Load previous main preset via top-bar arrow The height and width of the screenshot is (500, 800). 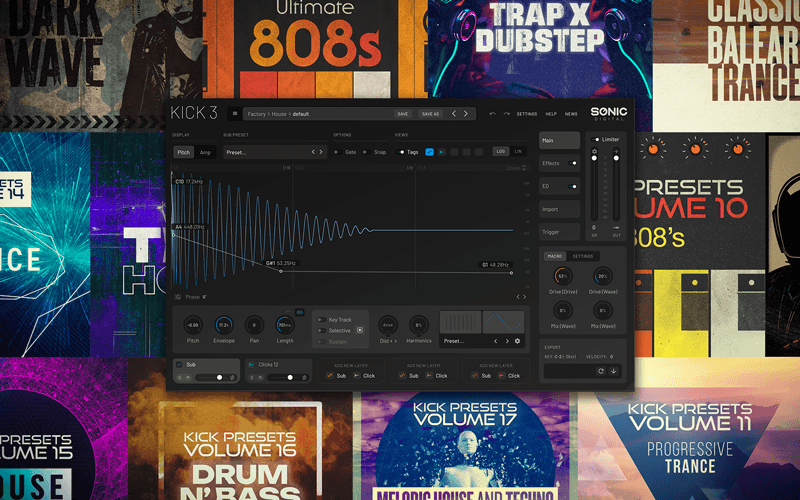(454, 114)
